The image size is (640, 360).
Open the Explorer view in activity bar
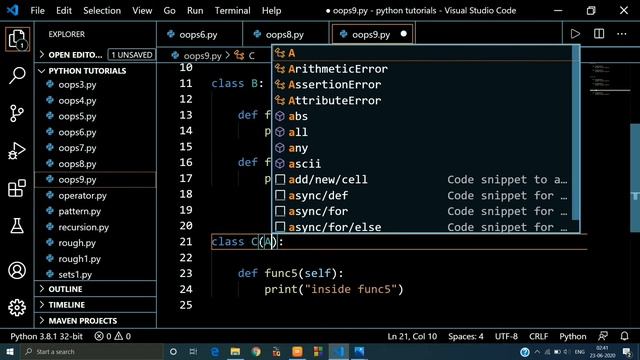coord(17,39)
